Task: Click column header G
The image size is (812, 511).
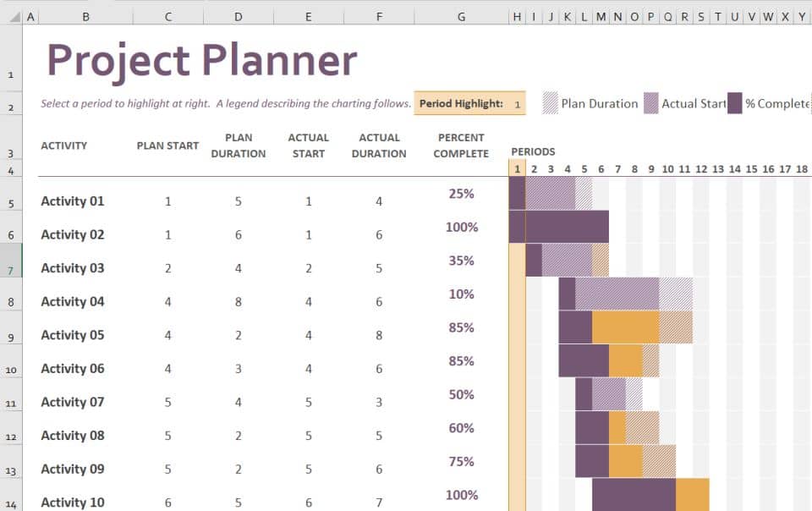Action: (461, 14)
